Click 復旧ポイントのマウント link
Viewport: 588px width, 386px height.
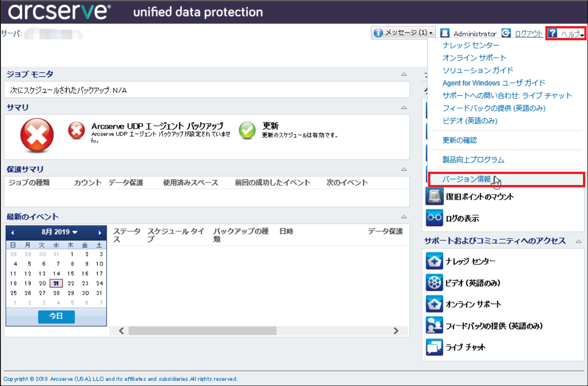[x=480, y=197]
